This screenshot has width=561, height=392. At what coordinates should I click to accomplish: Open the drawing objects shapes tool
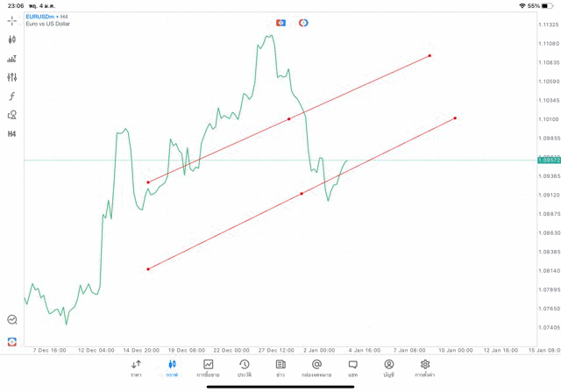(12, 115)
